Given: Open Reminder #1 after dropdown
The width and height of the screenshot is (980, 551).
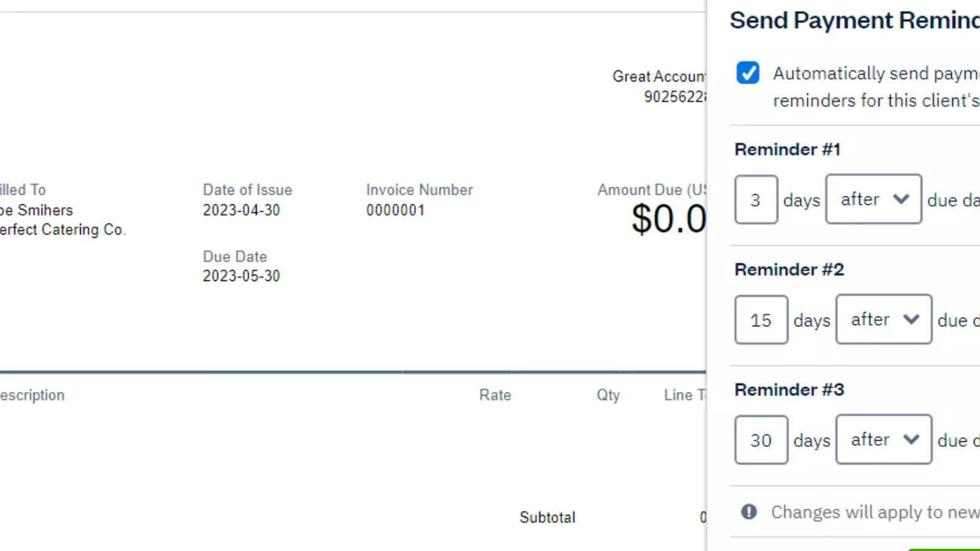Looking at the screenshot, I should (x=873, y=199).
